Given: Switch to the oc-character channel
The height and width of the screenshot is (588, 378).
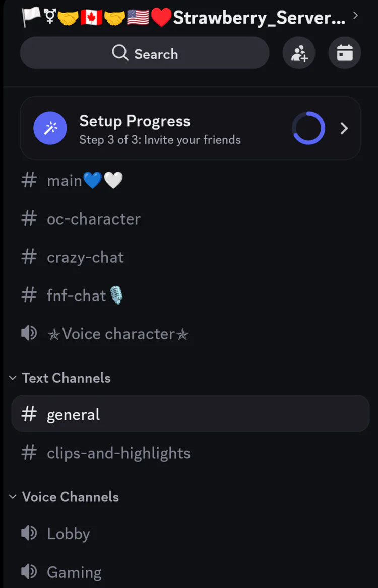Looking at the screenshot, I should coord(93,219).
